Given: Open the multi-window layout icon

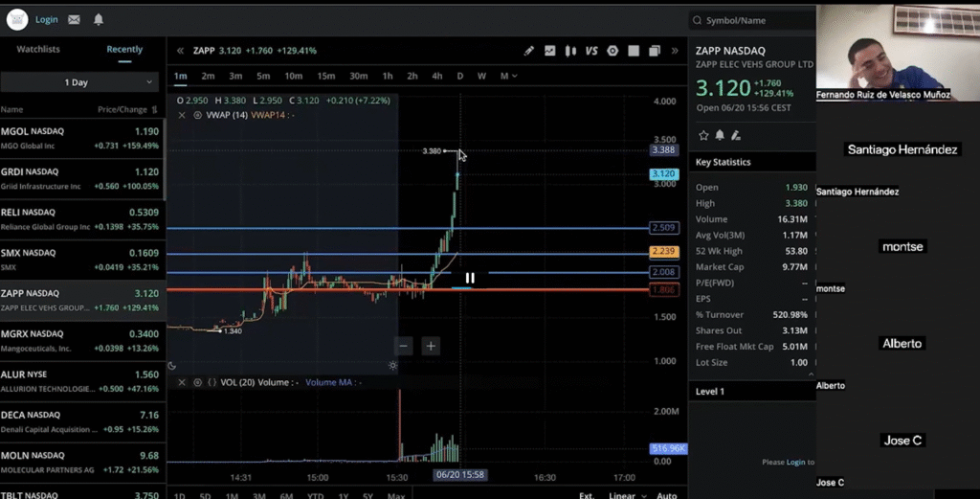Looking at the screenshot, I should [655, 51].
